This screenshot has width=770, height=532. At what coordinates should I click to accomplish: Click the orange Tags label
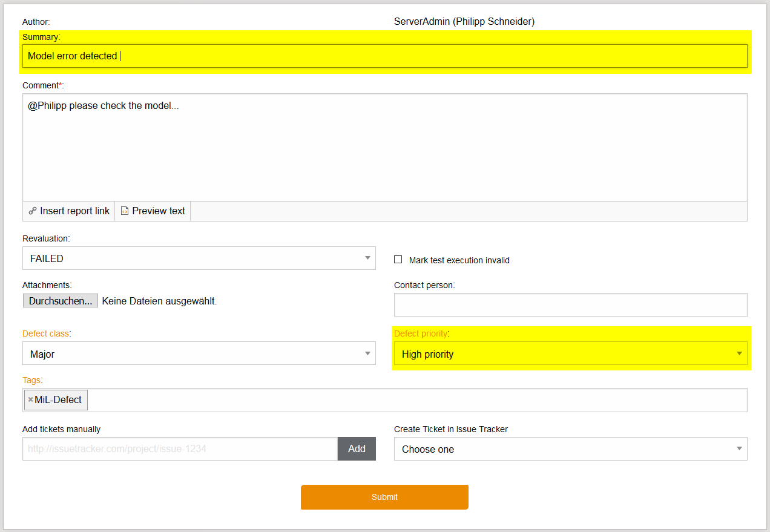coord(31,380)
